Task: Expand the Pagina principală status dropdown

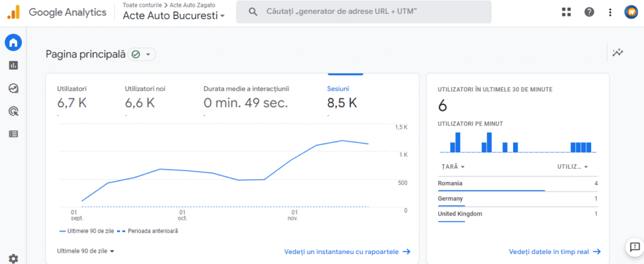Action: click(x=142, y=55)
